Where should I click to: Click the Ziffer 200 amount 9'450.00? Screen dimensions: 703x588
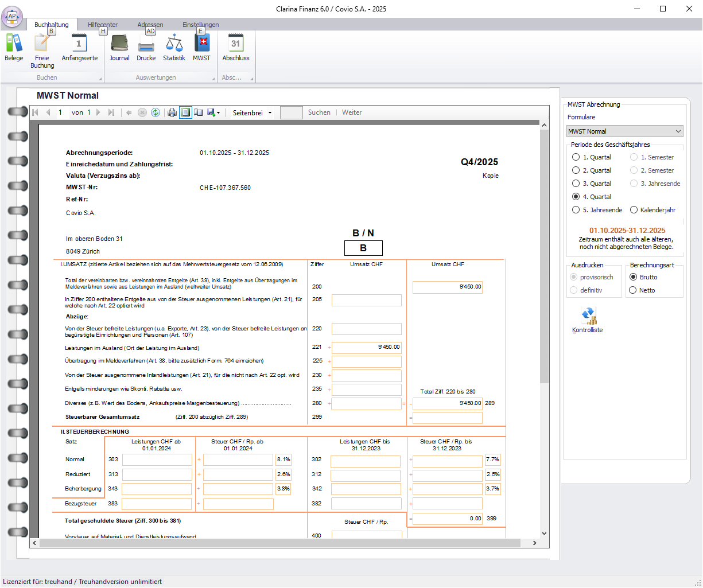coord(448,287)
